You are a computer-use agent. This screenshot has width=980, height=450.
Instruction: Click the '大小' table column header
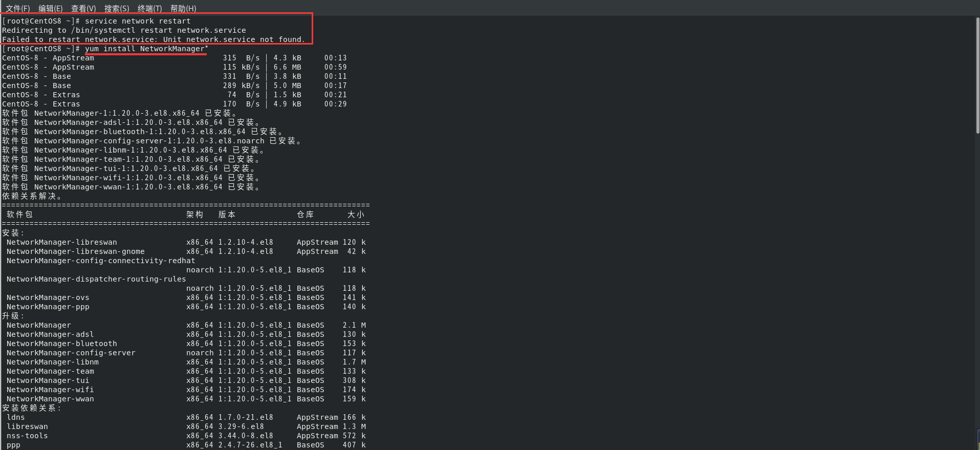coord(356,215)
